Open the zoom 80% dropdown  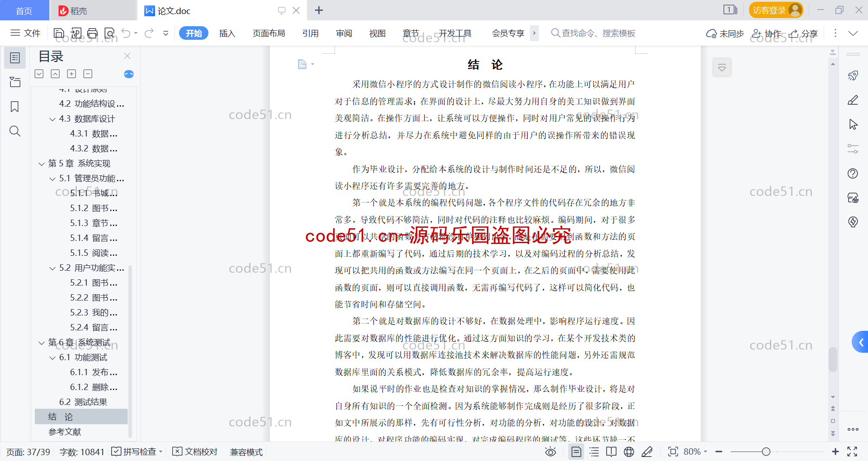695,452
